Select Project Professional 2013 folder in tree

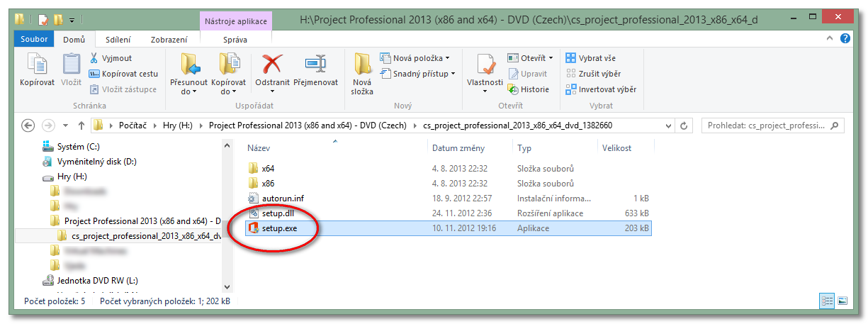pos(135,221)
